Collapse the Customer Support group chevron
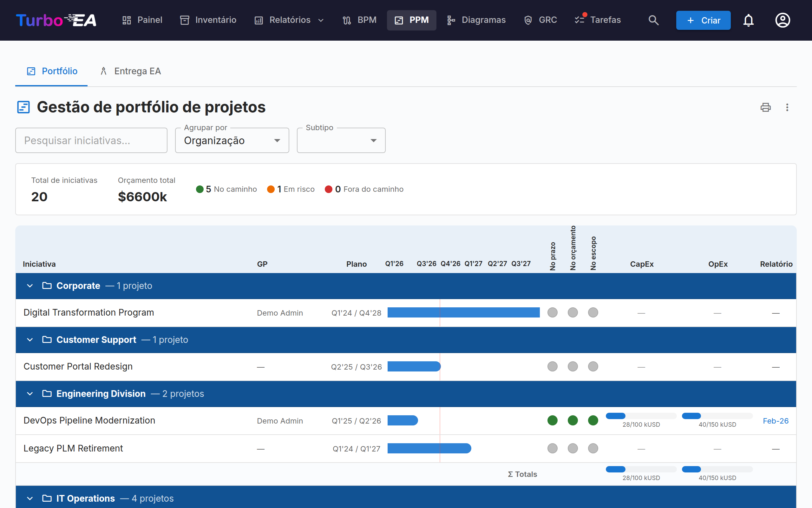This screenshot has height=508, width=812. (30, 340)
